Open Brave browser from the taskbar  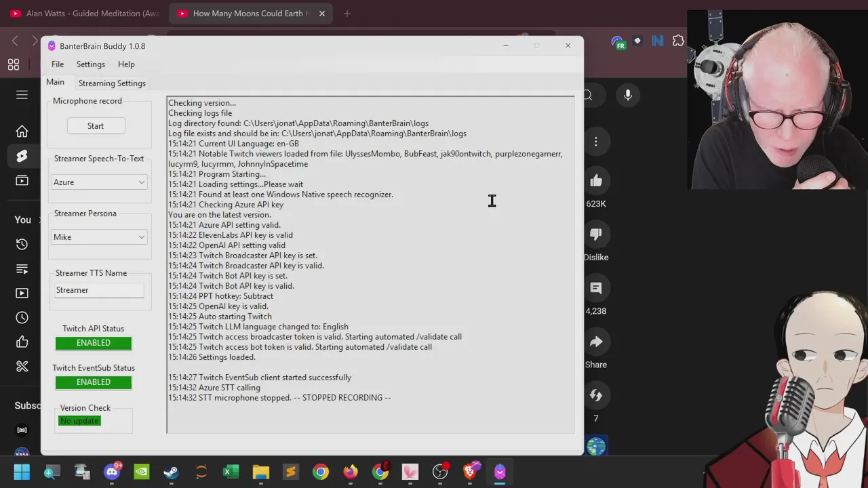pos(471,472)
